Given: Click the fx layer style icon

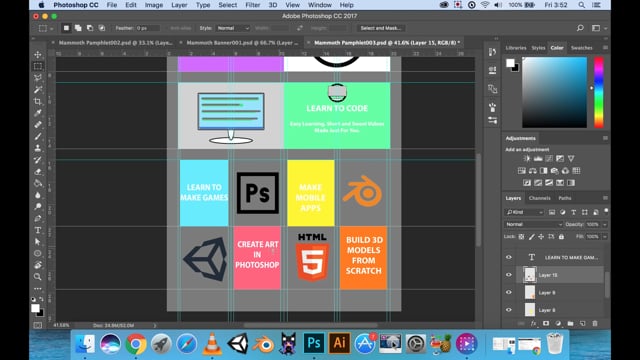Looking at the screenshot, I should [533, 323].
